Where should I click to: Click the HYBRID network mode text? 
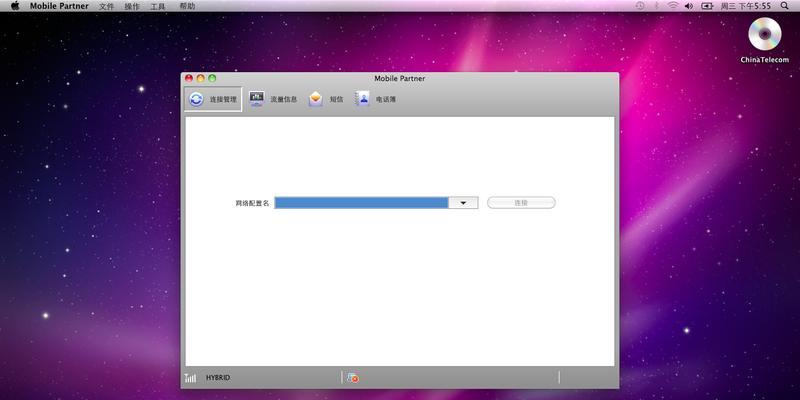point(218,378)
